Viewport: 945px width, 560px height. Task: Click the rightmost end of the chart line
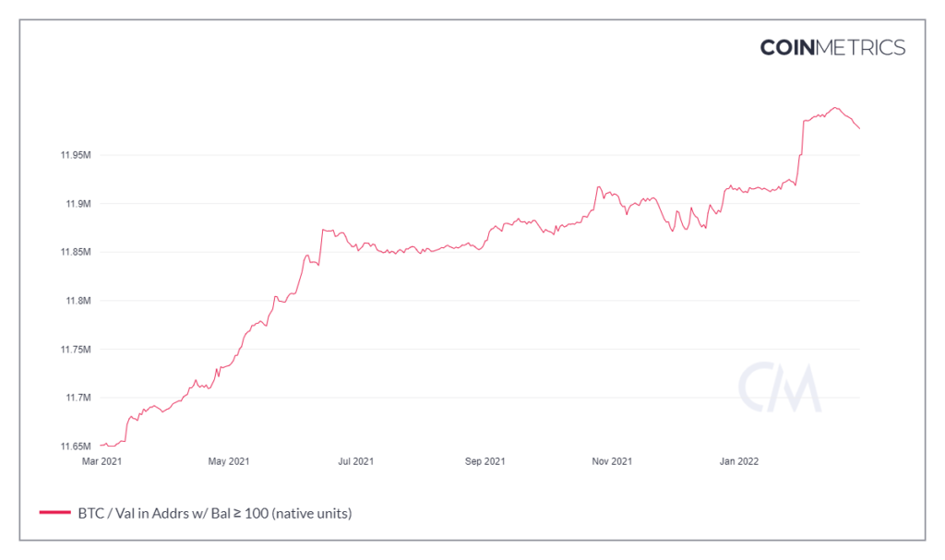pyautogui.click(x=859, y=128)
